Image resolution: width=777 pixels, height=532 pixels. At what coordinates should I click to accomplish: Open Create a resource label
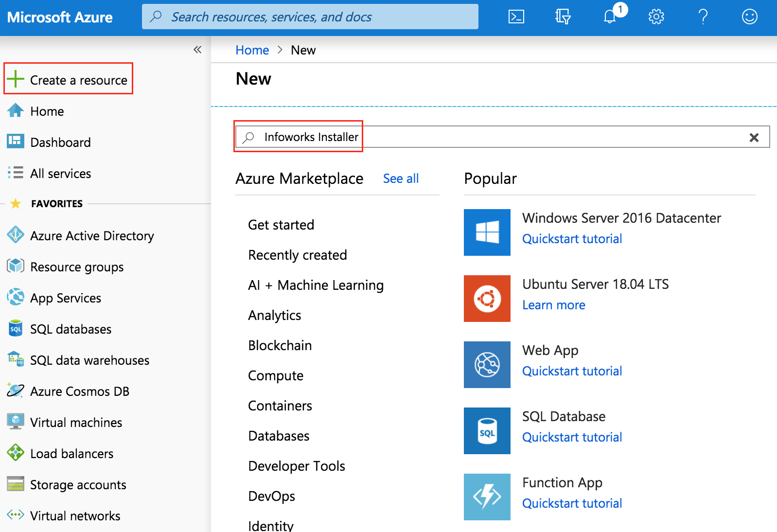click(x=79, y=80)
